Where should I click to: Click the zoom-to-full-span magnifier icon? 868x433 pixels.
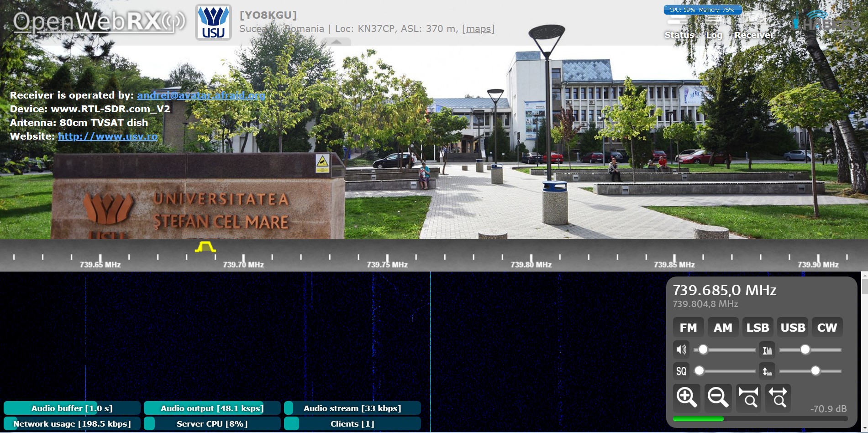748,397
